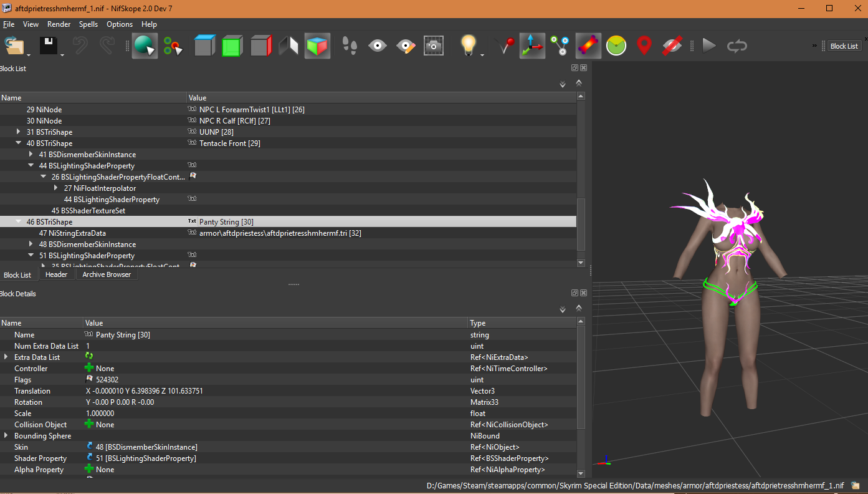Switch to Front view green cube
The height and width of the screenshot is (494, 868).
tap(232, 46)
